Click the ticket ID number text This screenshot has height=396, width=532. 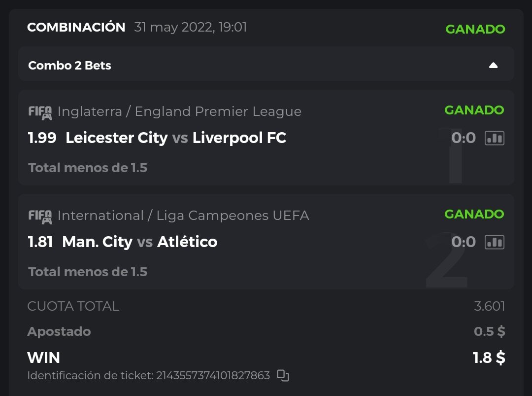(213, 376)
